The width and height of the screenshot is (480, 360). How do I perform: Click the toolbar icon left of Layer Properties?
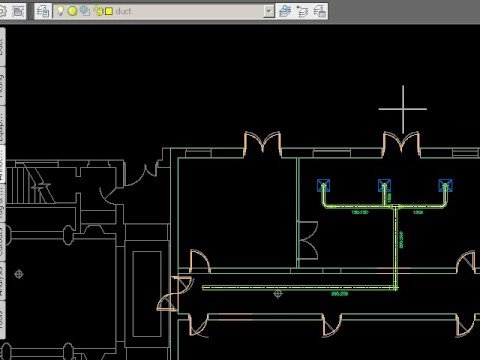click(18, 11)
